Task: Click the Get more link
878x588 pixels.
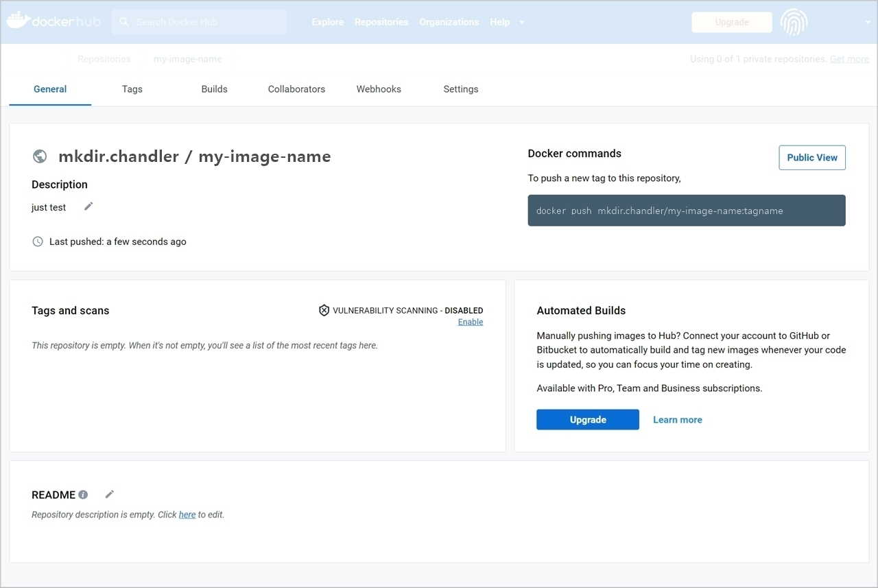Action: [x=849, y=59]
